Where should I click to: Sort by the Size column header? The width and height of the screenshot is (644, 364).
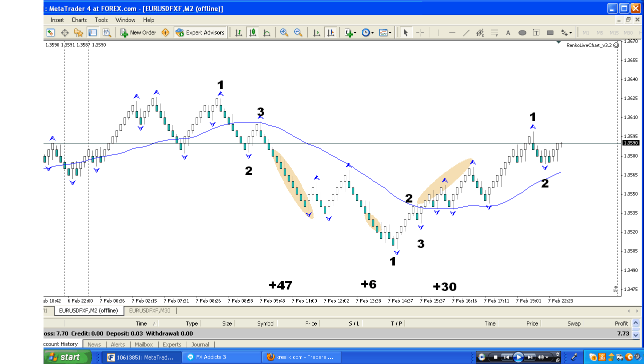227,323
